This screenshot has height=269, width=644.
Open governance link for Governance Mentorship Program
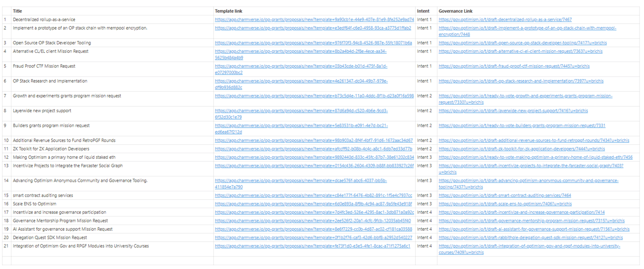(532, 221)
